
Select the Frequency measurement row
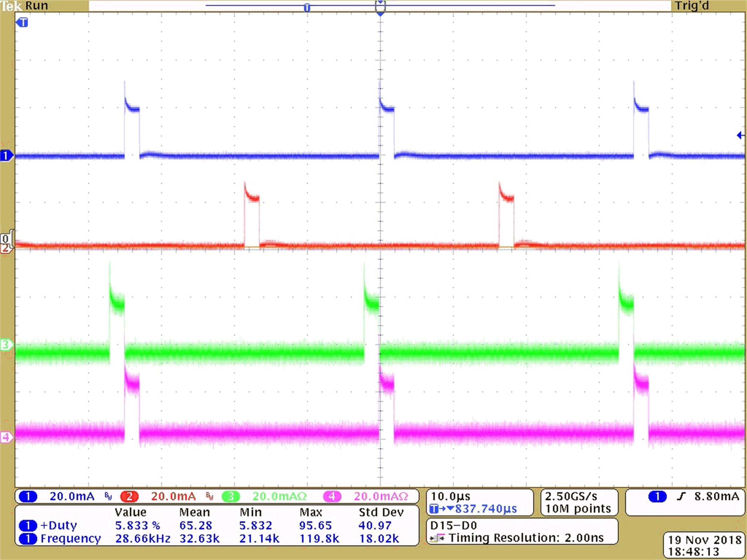[70, 539]
